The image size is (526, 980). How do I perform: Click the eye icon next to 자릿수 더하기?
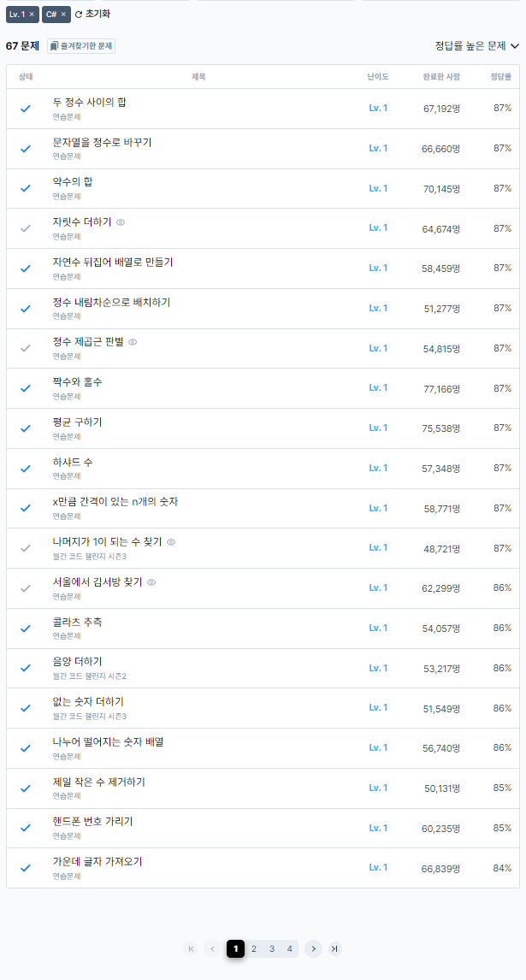[121, 221]
